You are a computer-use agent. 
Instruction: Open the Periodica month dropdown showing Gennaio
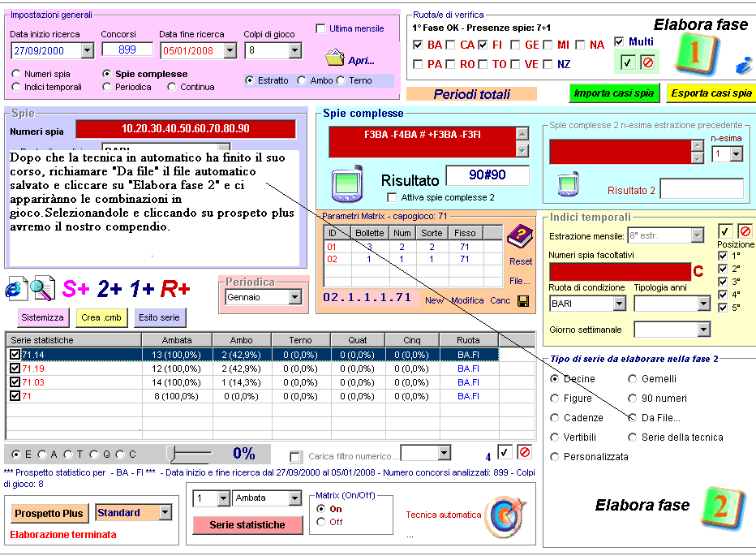295,297
